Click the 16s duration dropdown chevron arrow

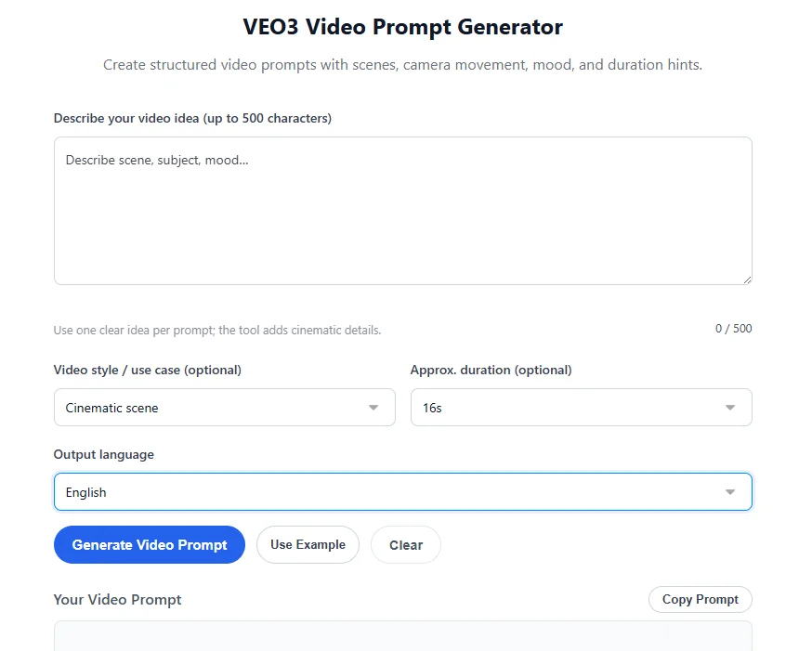pos(730,407)
